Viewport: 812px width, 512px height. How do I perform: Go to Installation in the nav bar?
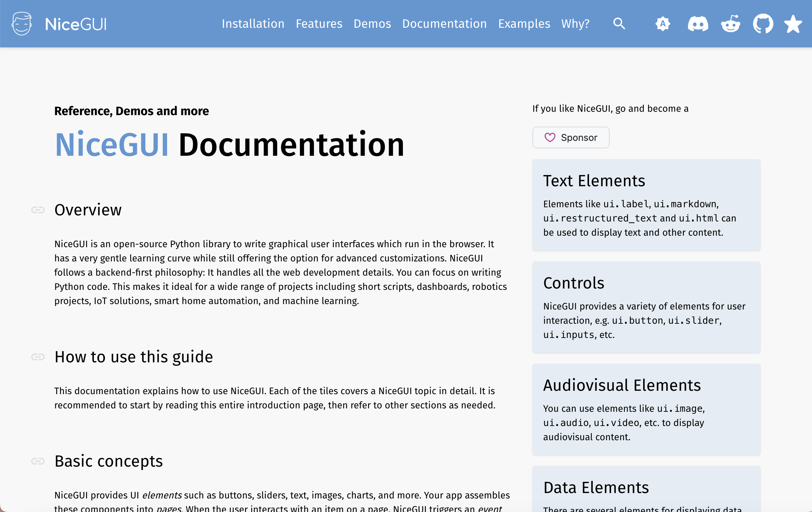pyautogui.click(x=253, y=24)
